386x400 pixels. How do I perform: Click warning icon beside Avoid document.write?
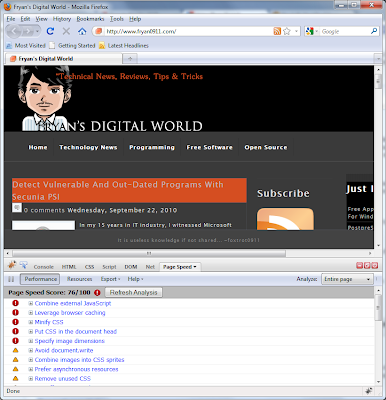(x=15, y=350)
